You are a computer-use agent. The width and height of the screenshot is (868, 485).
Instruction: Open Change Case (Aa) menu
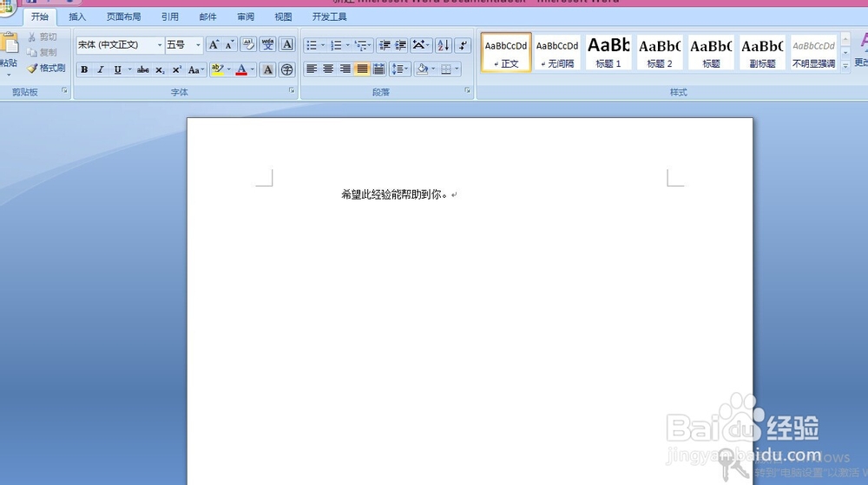[x=195, y=69]
